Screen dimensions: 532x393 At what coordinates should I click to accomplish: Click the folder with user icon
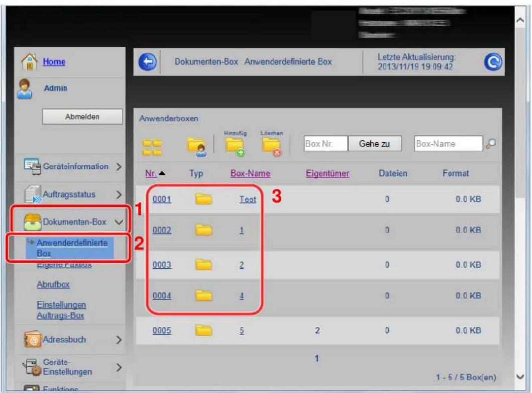tap(197, 147)
